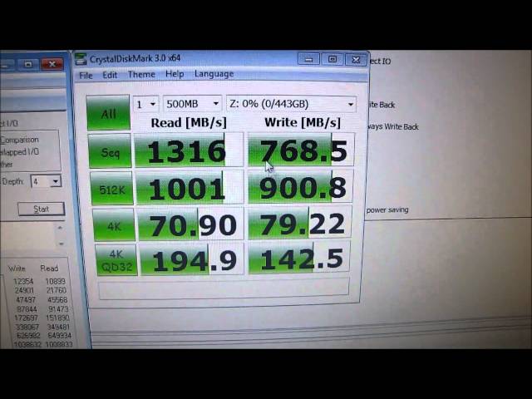Click the up arrow in the left window scrollbar
532x399 pixels.
[x=60, y=227]
